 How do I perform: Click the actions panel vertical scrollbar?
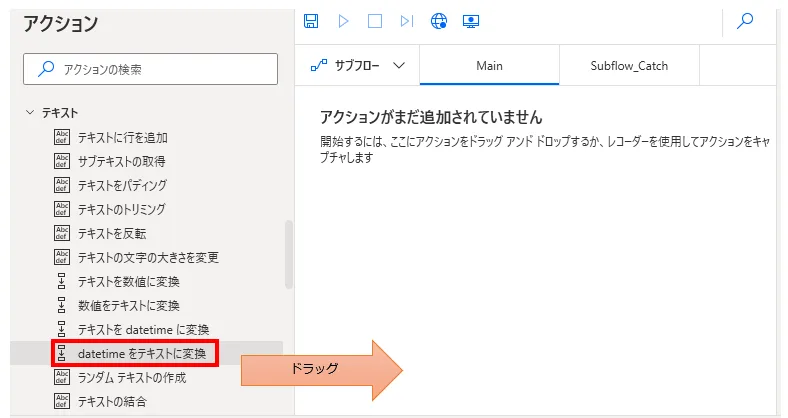point(289,255)
